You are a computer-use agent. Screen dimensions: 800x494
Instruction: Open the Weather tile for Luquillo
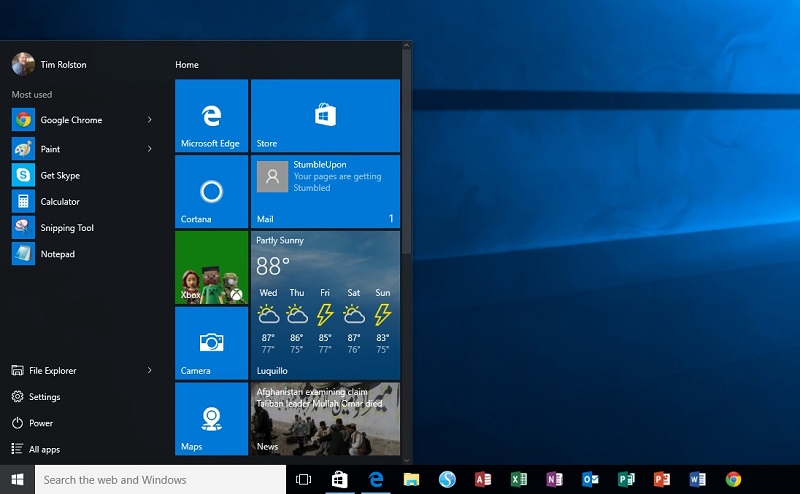click(x=326, y=305)
